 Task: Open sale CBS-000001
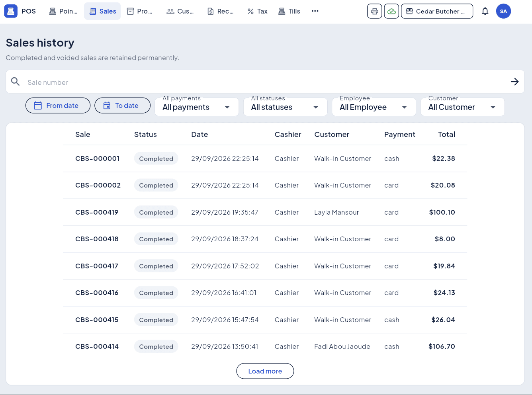coord(98,158)
